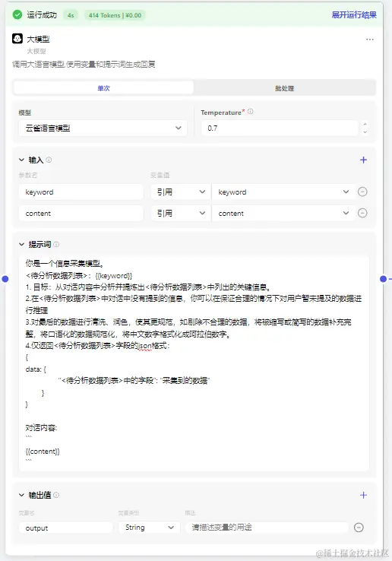Decrease Temperature with the down stepper arrow
The width and height of the screenshot is (392, 561).
click(x=365, y=132)
